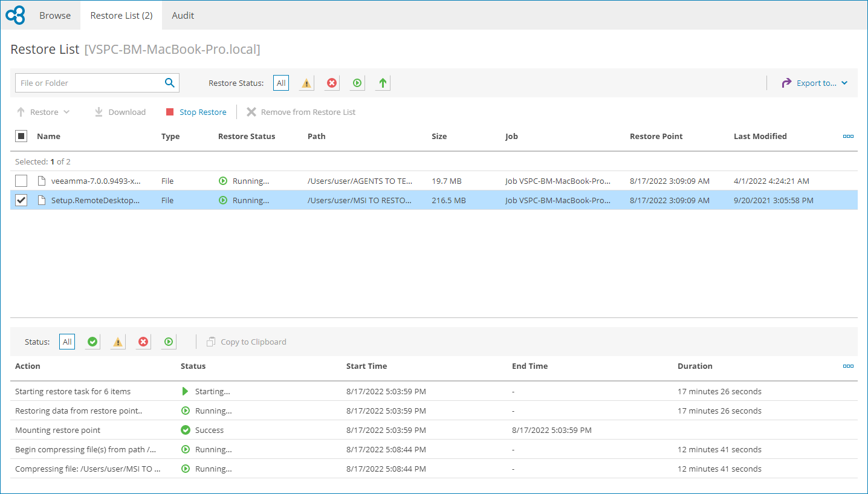Expand the Restore dropdown menu
This screenshot has width=868, height=494.
click(44, 112)
